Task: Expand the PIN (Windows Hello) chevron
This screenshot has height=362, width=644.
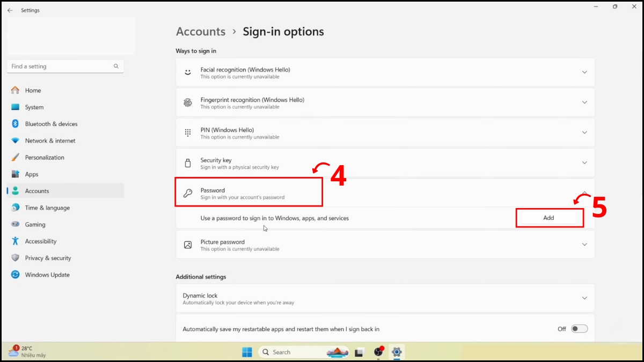Action: point(584,132)
